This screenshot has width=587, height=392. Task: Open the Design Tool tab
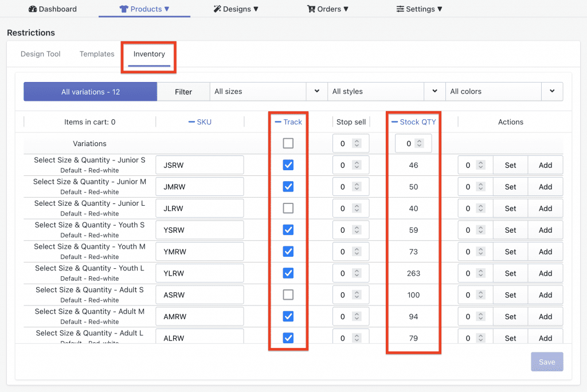[x=40, y=53]
